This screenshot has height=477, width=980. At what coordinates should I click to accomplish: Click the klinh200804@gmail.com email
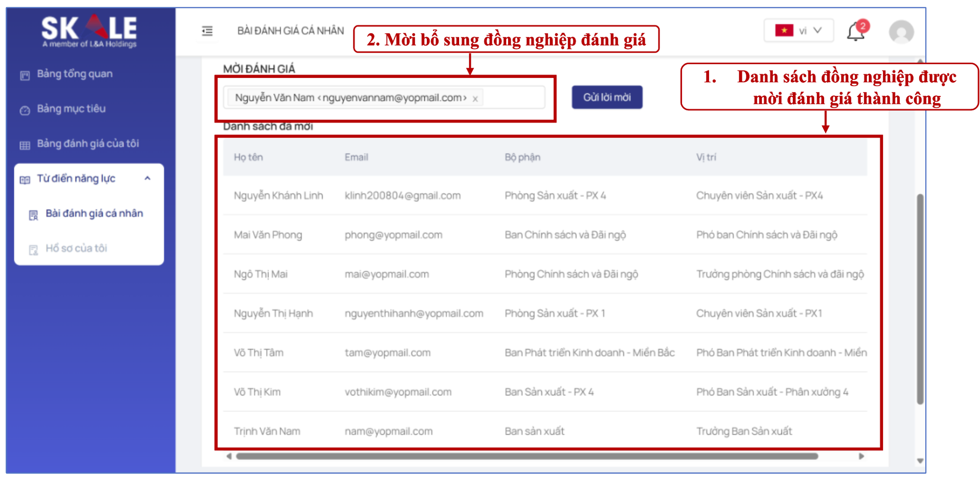click(x=402, y=196)
